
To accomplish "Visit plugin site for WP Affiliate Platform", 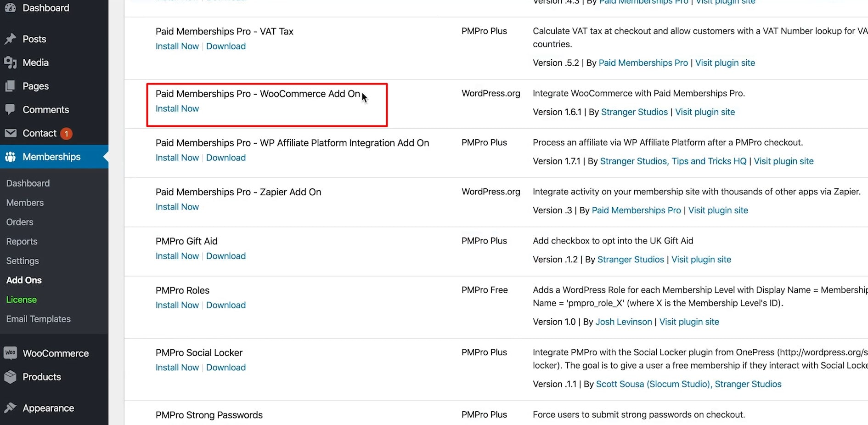I will click(x=783, y=161).
